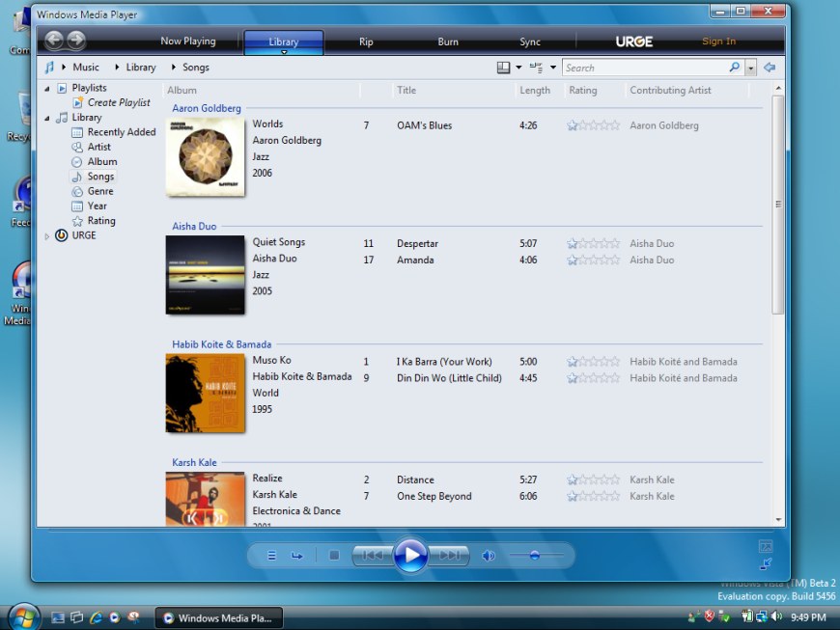Collapse the Playlists tree node
Image resolution: width=840 pixels, height=630 pixels.
(47, 89)
